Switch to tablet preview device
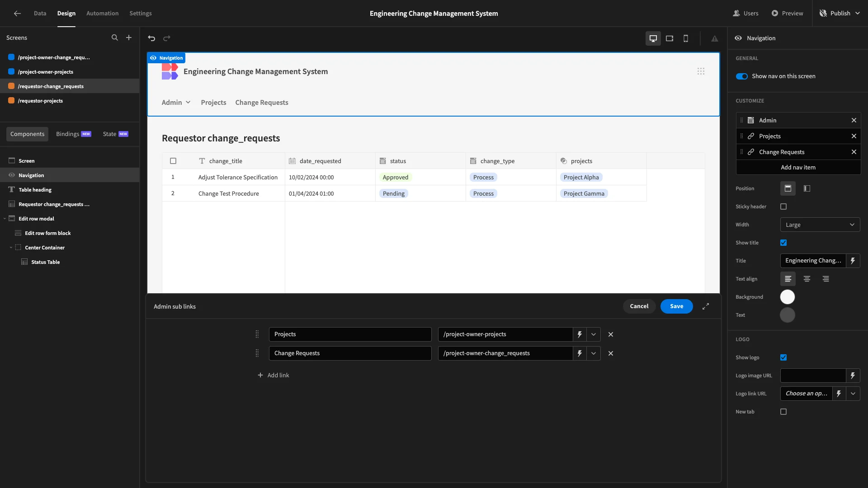The height and width of the screenshot is (488, 868). [x=670, y=38]
